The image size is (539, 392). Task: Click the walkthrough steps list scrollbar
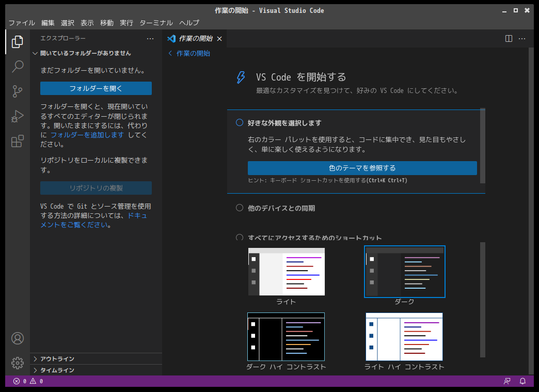(483, 146)
